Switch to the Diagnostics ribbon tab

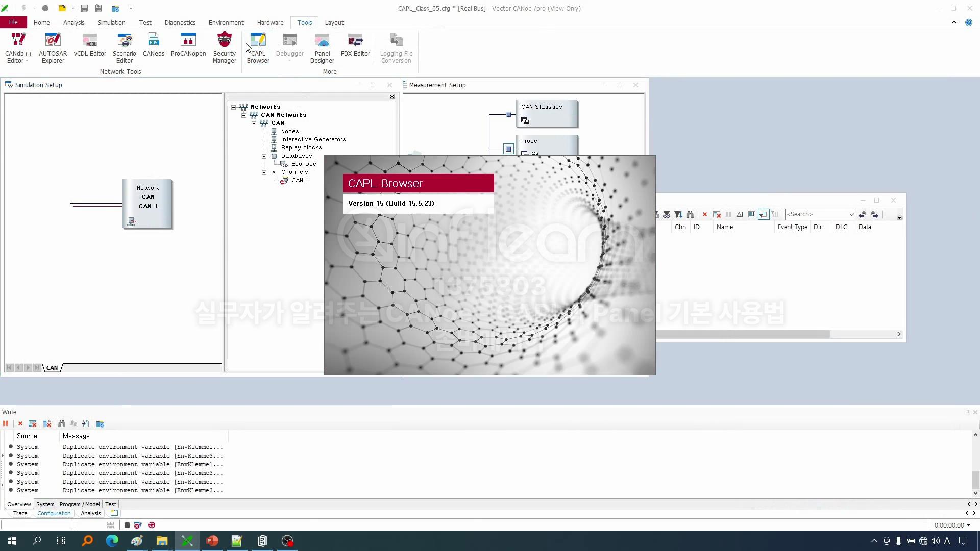180,22
